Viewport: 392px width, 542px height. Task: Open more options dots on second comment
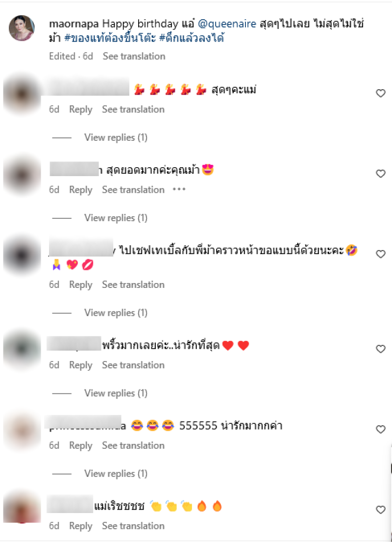[179, 189]
